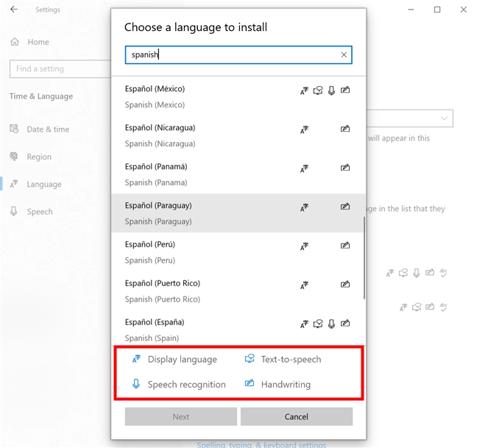Open Date & time settings page

40,129
